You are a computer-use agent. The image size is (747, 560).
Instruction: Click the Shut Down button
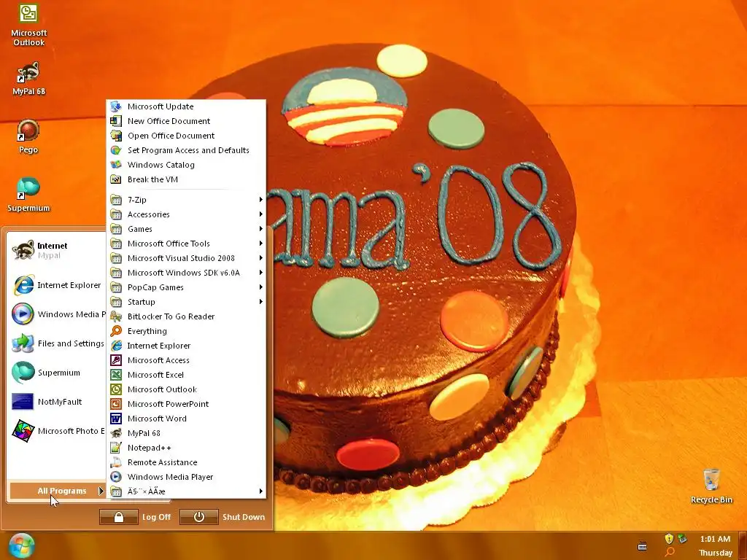pyautogui.click(x=223, y=517)
